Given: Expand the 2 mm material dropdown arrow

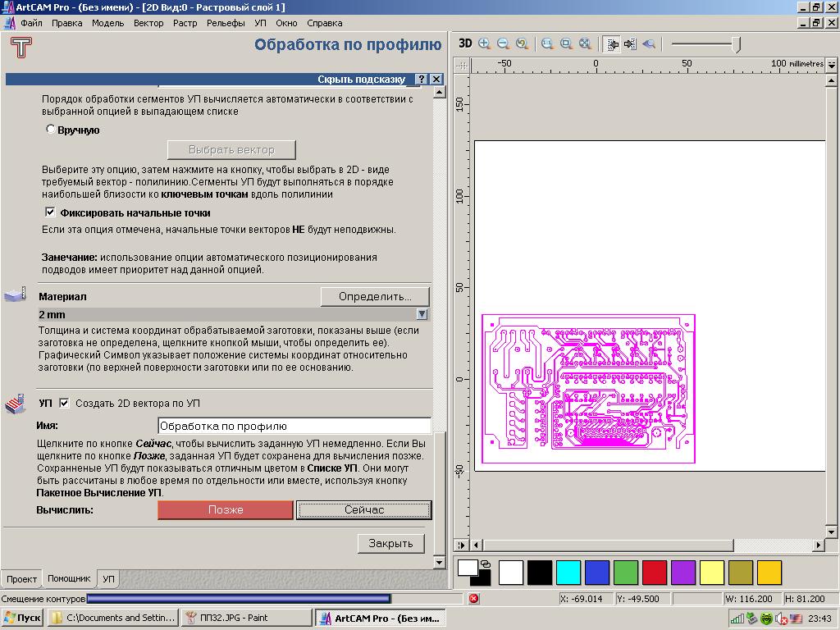Looking at the screenshot, I should tap(422, 314).
